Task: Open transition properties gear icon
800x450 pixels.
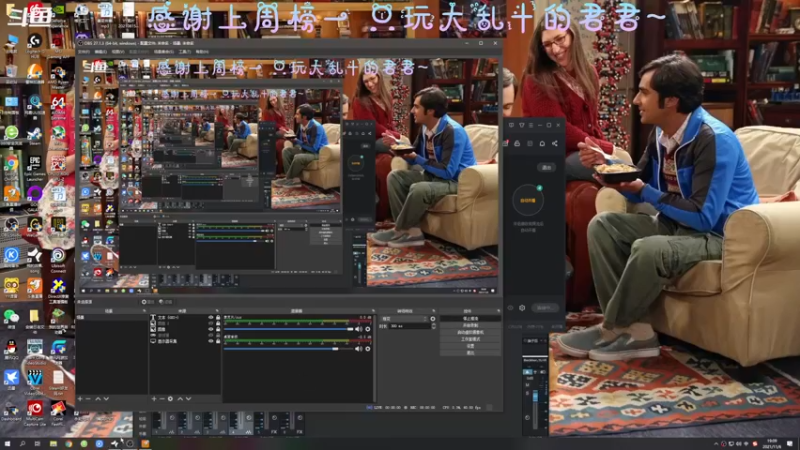Action: 433,319
